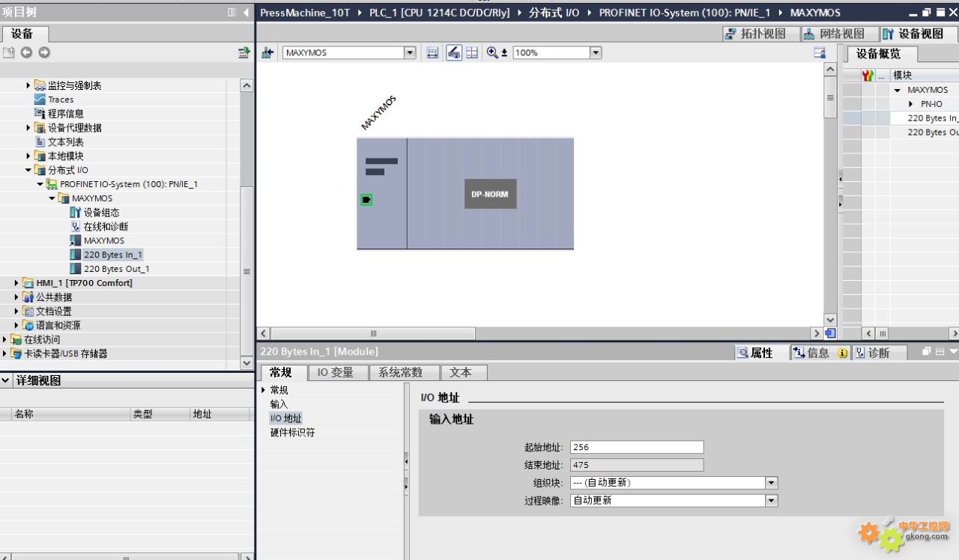
Task: Select 220 Bytes Out_1 in tree
Action: [x=116, y=269]
